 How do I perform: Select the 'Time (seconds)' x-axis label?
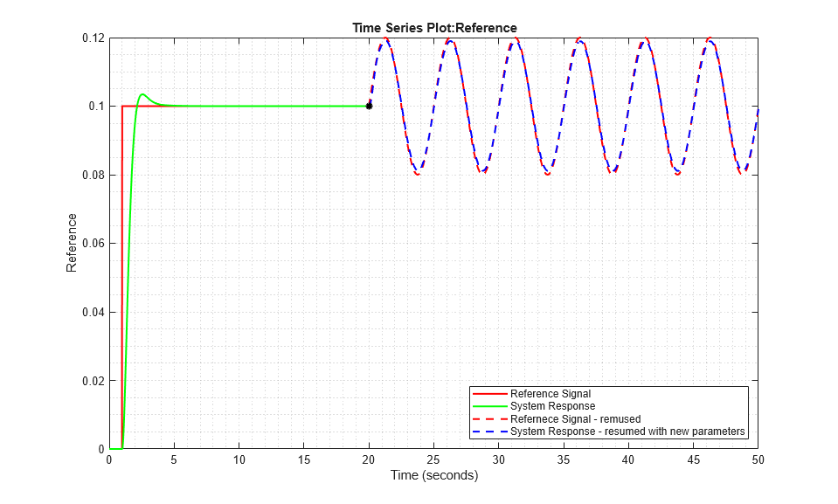(x=433, y=476)
